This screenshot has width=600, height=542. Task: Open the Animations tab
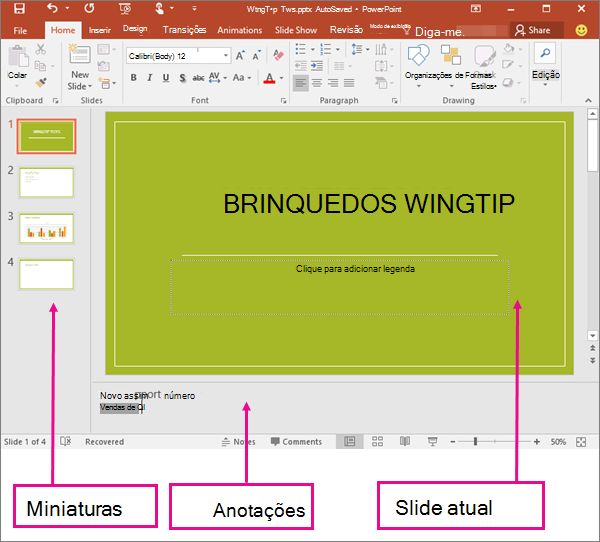tap(240, 30)
